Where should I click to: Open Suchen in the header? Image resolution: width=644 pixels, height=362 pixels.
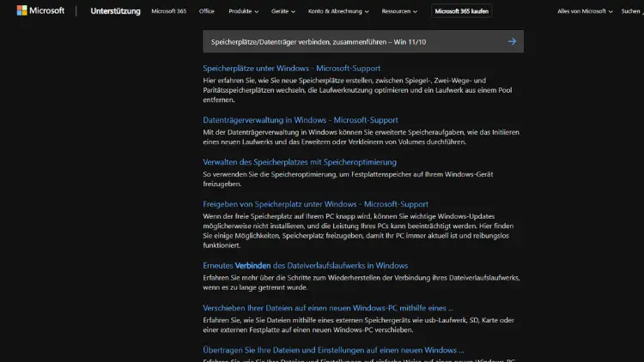pos(632,11)
